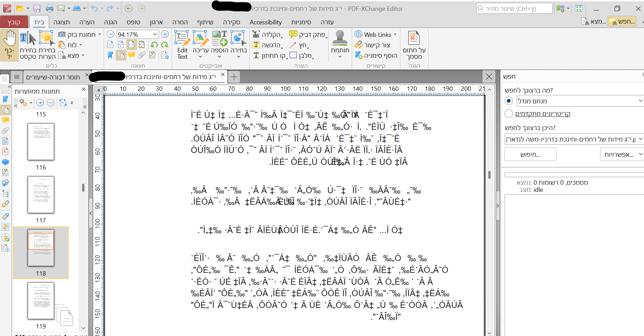
Task: Select the advanced criteria radio button
Action: click(x=509, y=113)
